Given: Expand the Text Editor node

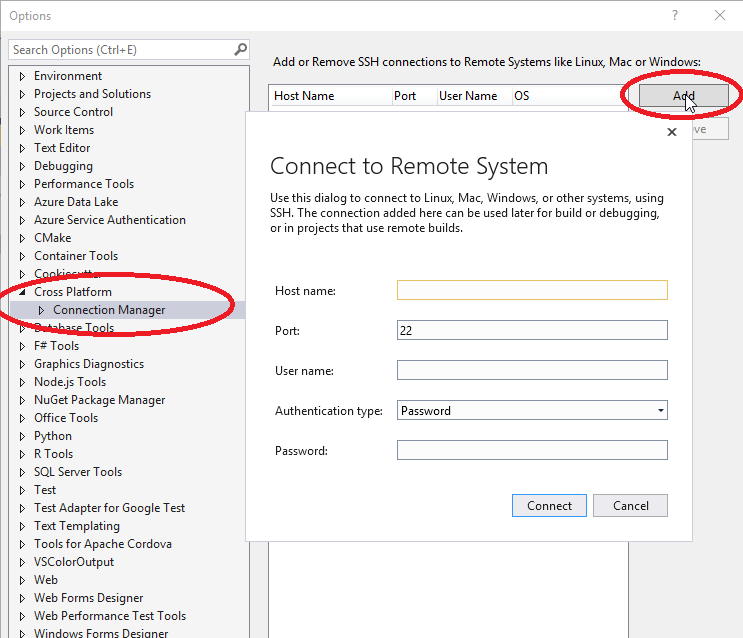Looking at the screenshot, I should [x=22, y=148].
